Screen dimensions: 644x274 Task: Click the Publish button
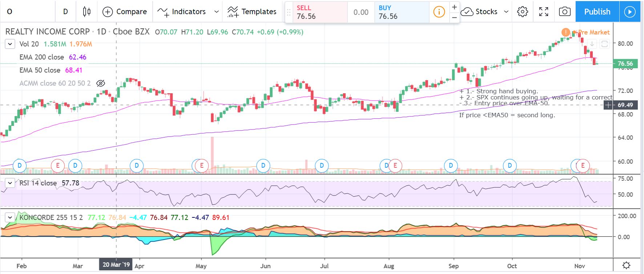pyautogui.click(x=597, y=12)
